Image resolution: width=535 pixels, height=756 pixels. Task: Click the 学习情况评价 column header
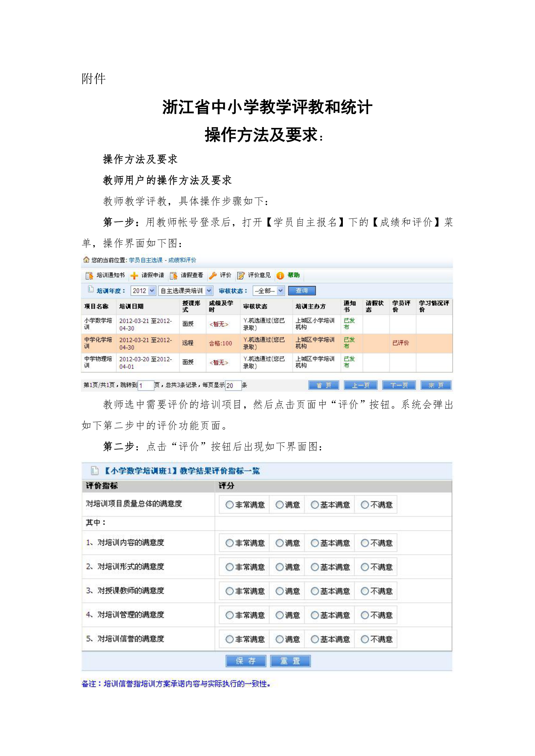click(x=433, y=306)
